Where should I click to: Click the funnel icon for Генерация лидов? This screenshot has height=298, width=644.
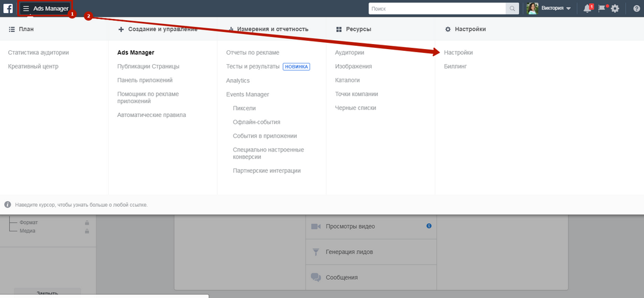pyautogui.click(x=316, y=252)
